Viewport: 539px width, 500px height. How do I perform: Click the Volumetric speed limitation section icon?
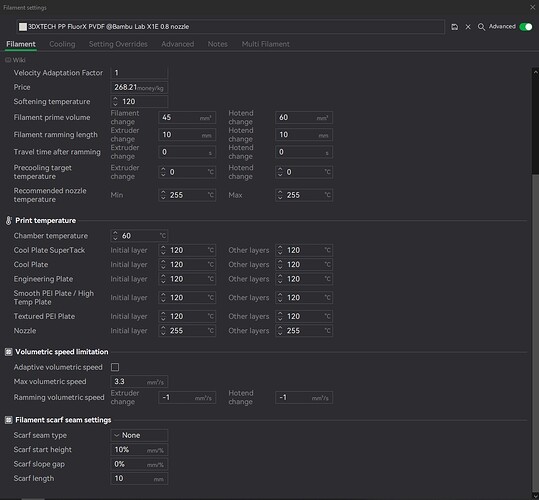[9, 352]
